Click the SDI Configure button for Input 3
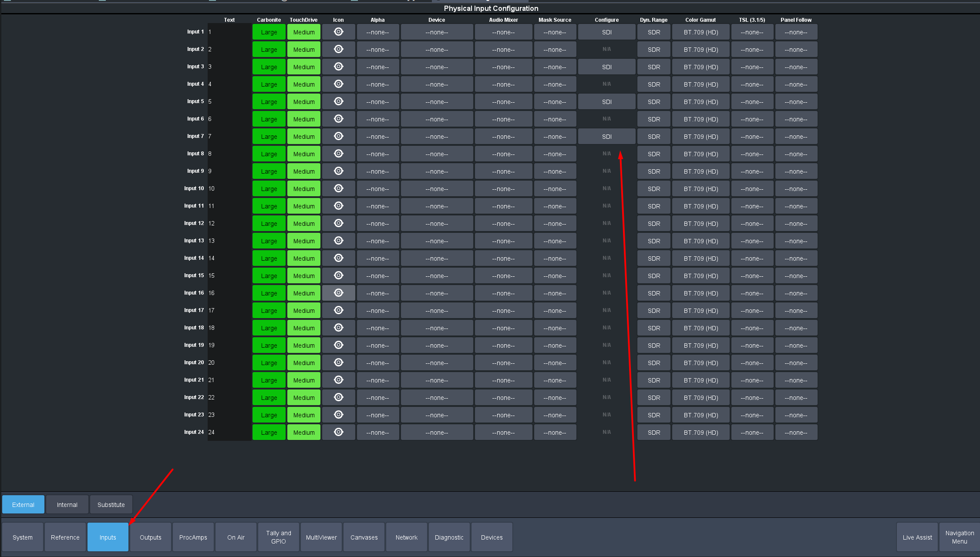Viewport: 980px width, 557px height. 606,67
